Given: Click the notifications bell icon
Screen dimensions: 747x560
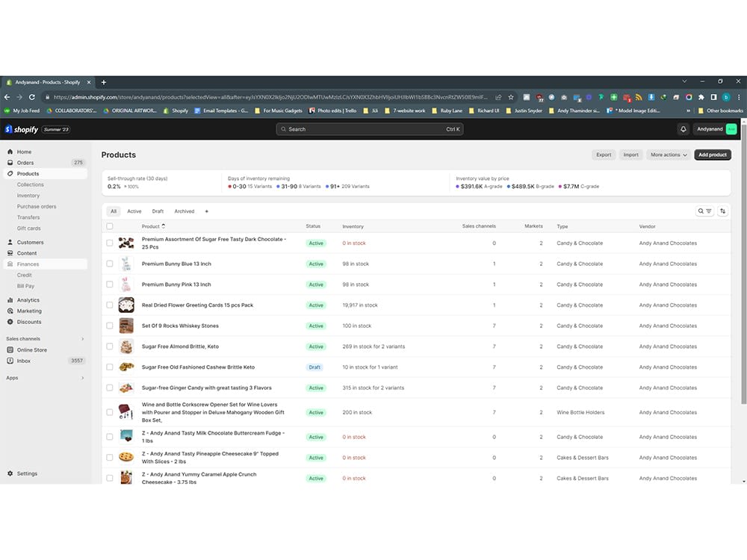Looking at the screenshot, I should (684, 129).
